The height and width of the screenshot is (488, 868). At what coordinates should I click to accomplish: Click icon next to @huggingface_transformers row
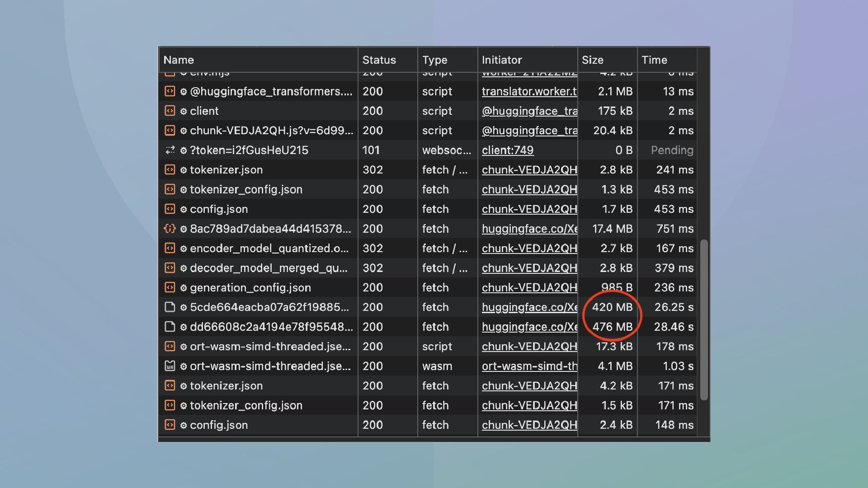pyautogui.click(x=170, y=91)
